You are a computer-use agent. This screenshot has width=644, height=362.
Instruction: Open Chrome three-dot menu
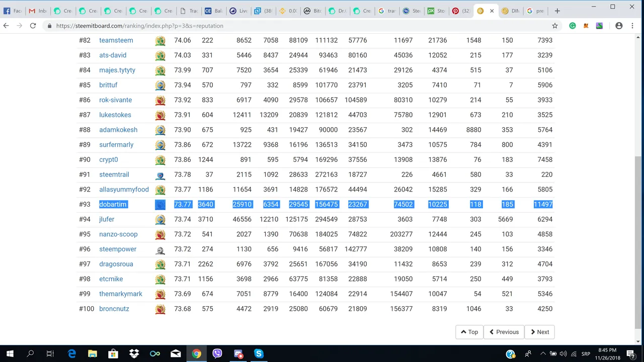point(632,26)
